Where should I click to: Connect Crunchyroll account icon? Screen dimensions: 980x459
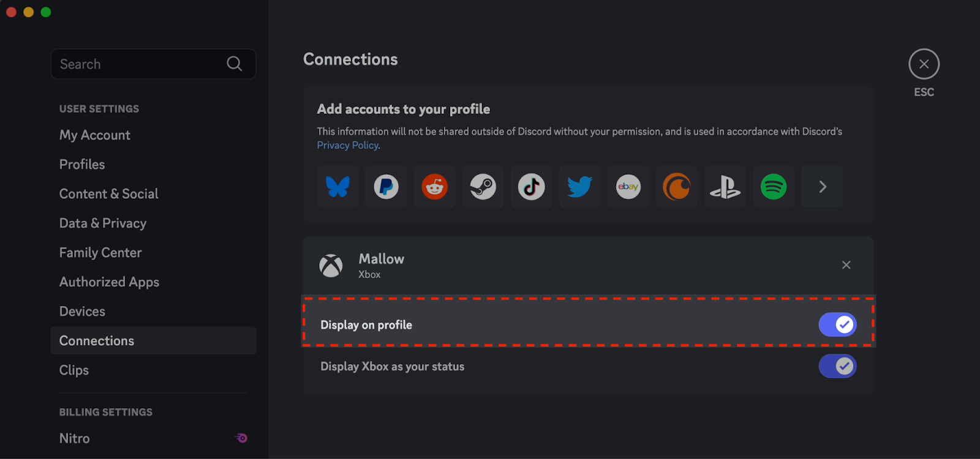click(x=677, y=187)
